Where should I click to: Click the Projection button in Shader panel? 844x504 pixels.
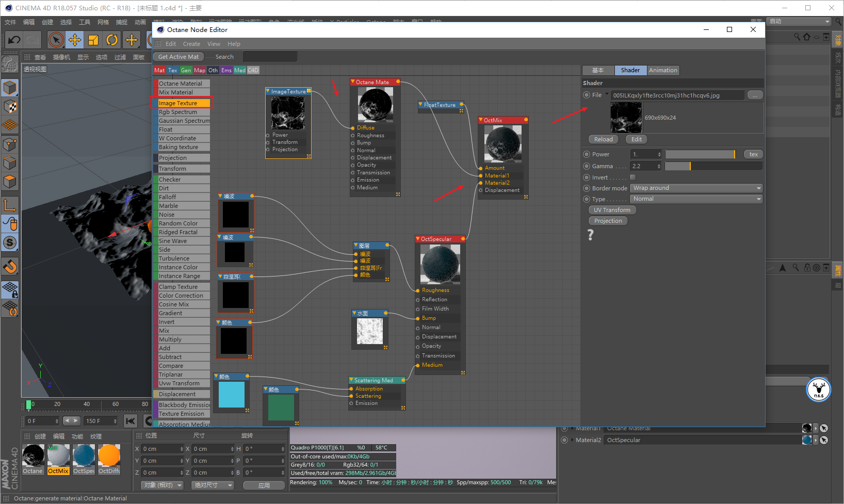(x=608, y=221)
